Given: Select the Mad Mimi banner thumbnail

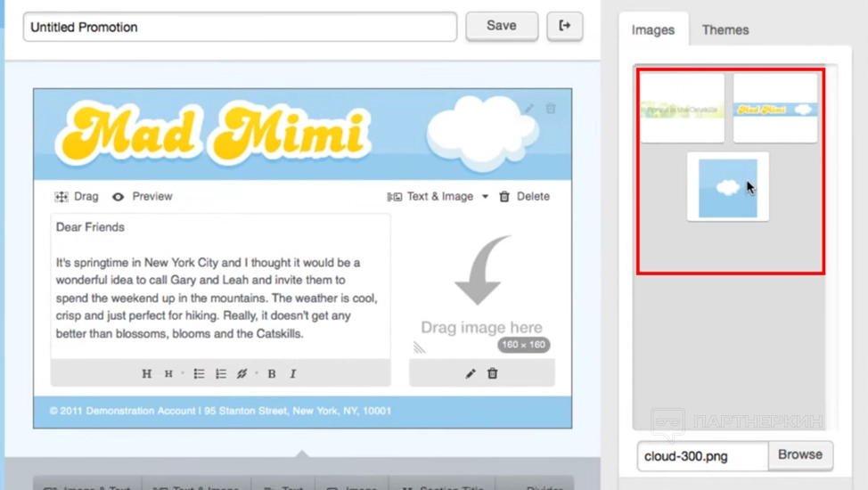Looking at the screenshot, I should 775,109.
